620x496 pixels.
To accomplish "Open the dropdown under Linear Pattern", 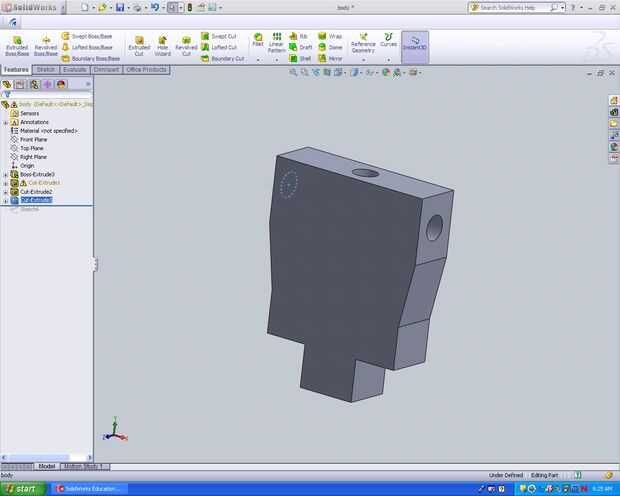I will pos(276,60).
